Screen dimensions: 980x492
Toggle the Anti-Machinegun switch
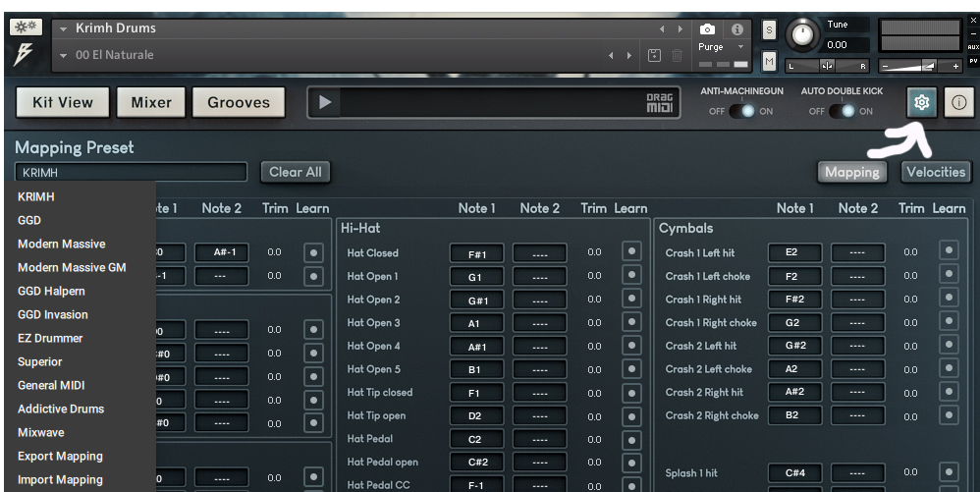741,110
